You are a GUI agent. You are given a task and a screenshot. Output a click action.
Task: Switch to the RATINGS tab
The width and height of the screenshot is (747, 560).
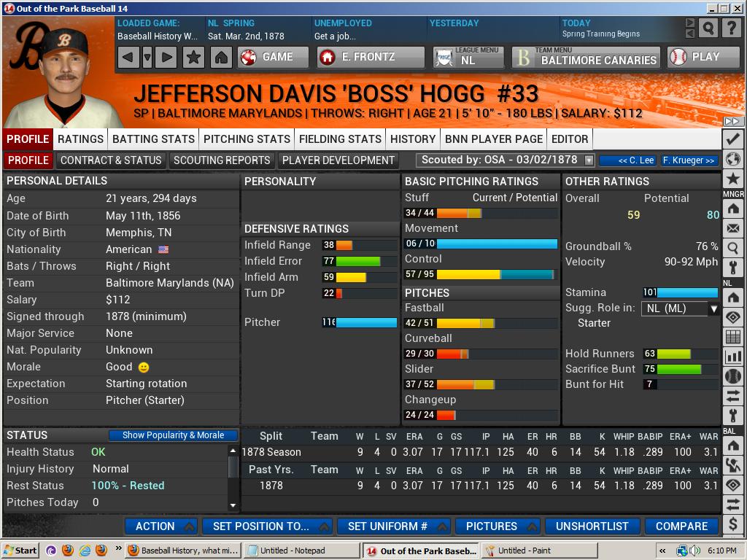[x=81, y=139]
